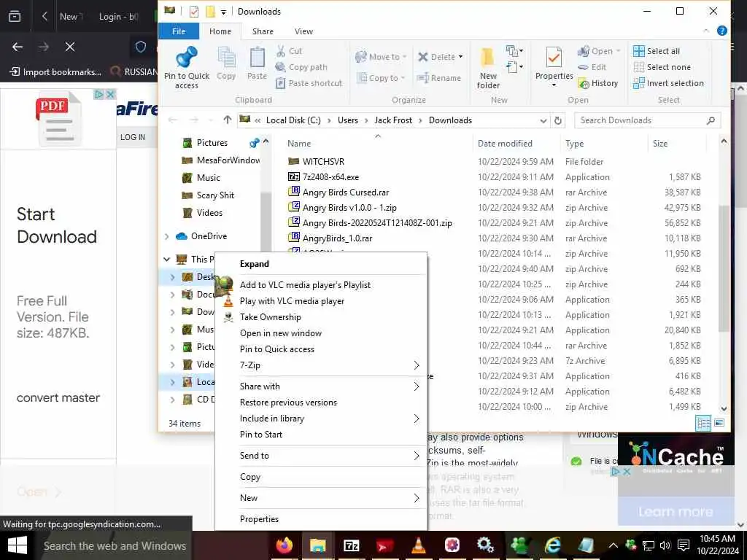
Task: Click the Up arrow navigation button
Action: (x=228, y=120)
